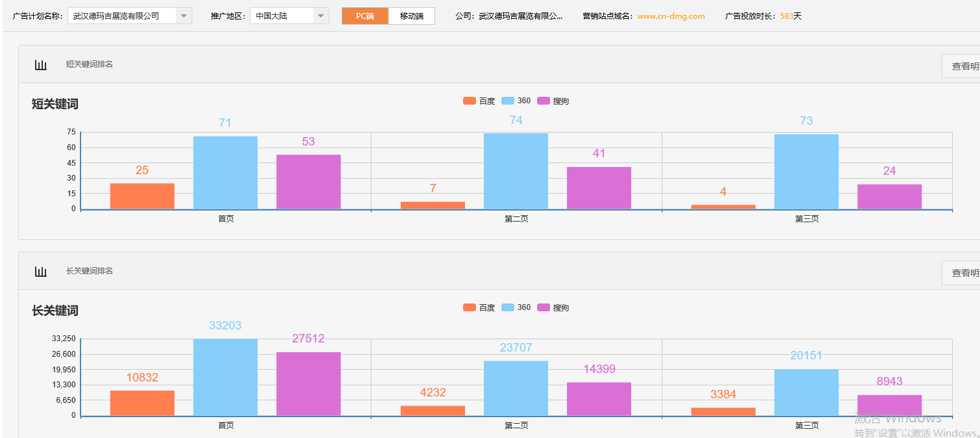This screenshot has width=980, height=438.
Task: Click the orange 首页 bar showing 25
Action: [x=142, y=195]
